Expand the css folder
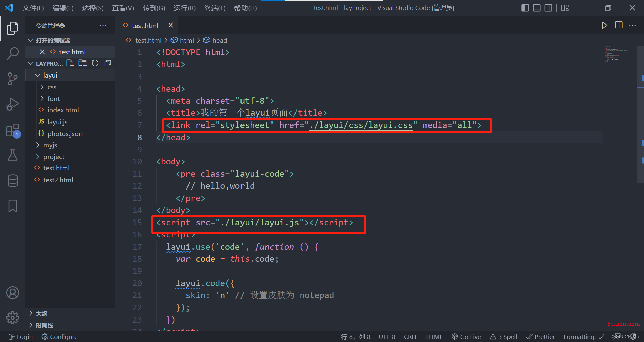This screenshot has width=644, height=342. tap(70, 87)
